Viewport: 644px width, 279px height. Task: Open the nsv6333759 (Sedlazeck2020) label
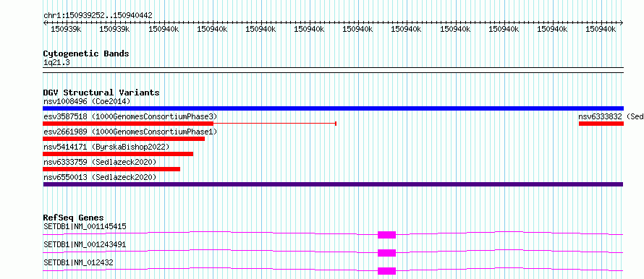(100, 162)
